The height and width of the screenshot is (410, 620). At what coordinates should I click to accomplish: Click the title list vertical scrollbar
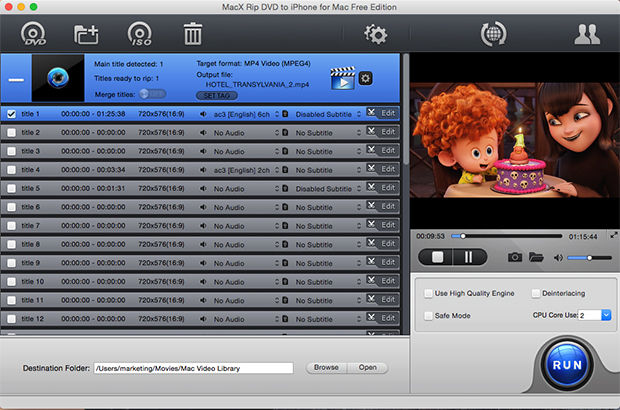(406, 110)
